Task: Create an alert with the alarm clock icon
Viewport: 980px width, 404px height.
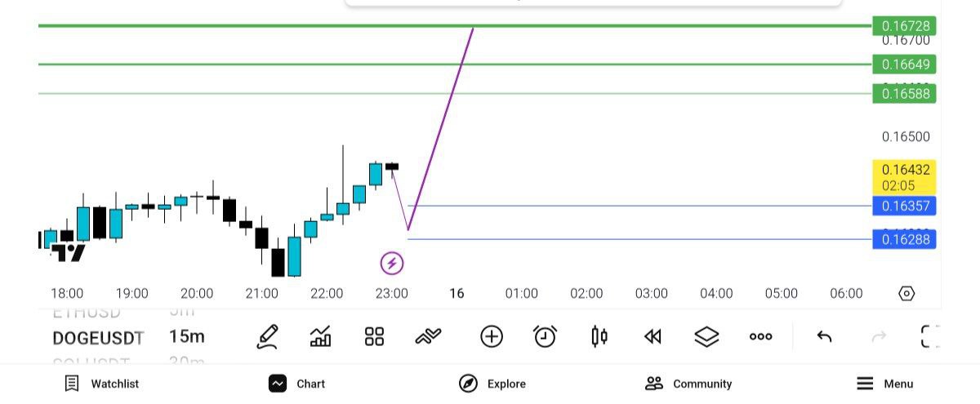Action: pyautogui.click(x=545, y=336)
